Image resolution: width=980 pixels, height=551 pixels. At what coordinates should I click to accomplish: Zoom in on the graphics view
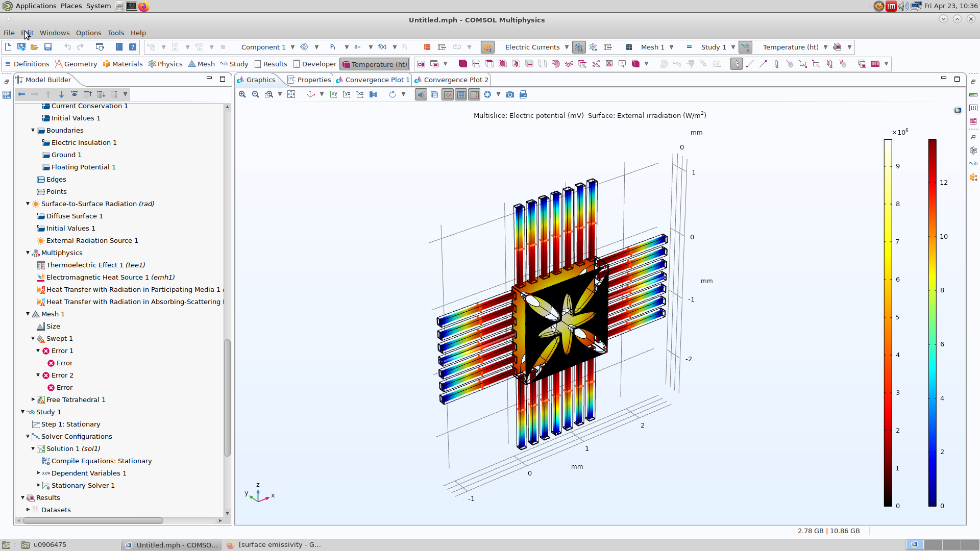242,94
